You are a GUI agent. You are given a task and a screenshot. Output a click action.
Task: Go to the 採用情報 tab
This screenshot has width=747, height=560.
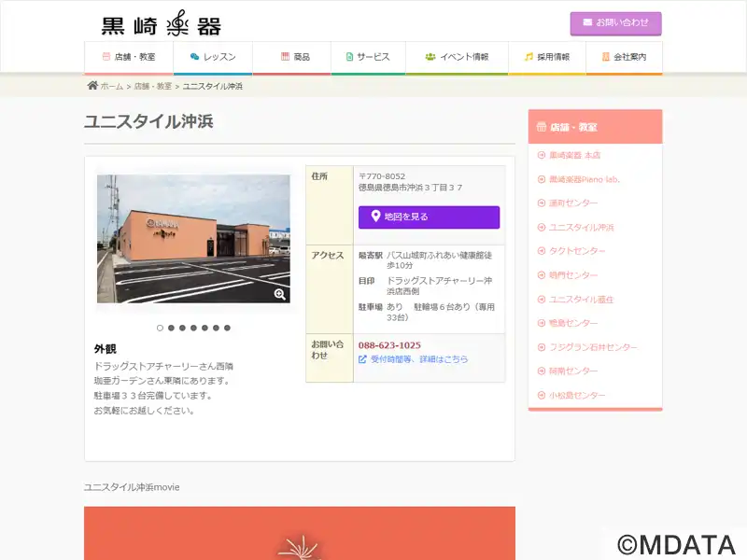coord(546,57)
